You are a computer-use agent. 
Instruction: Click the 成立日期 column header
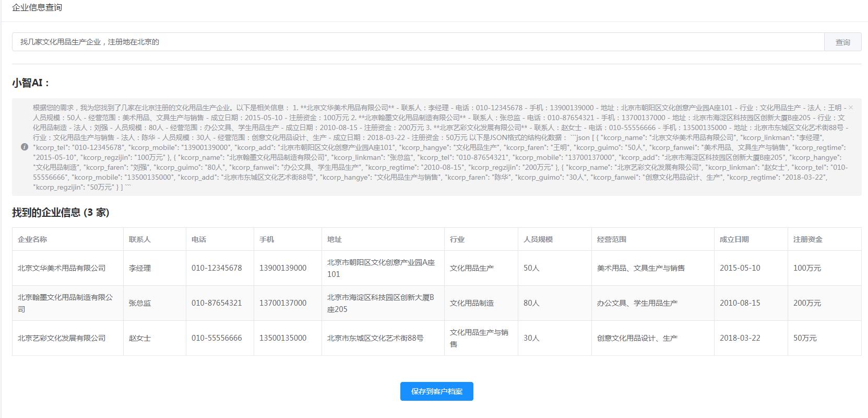click(x=734, y=239)
